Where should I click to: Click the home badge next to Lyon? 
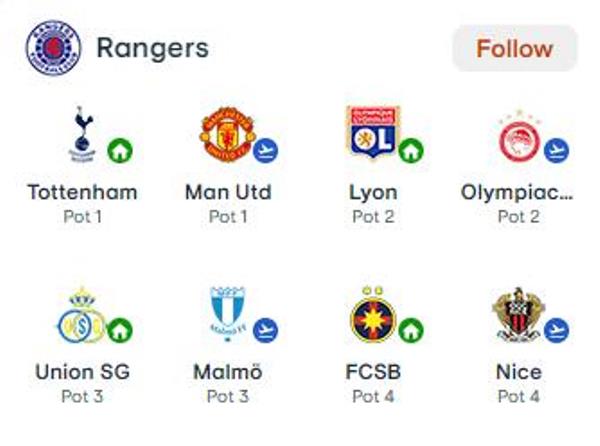point(411,151)
